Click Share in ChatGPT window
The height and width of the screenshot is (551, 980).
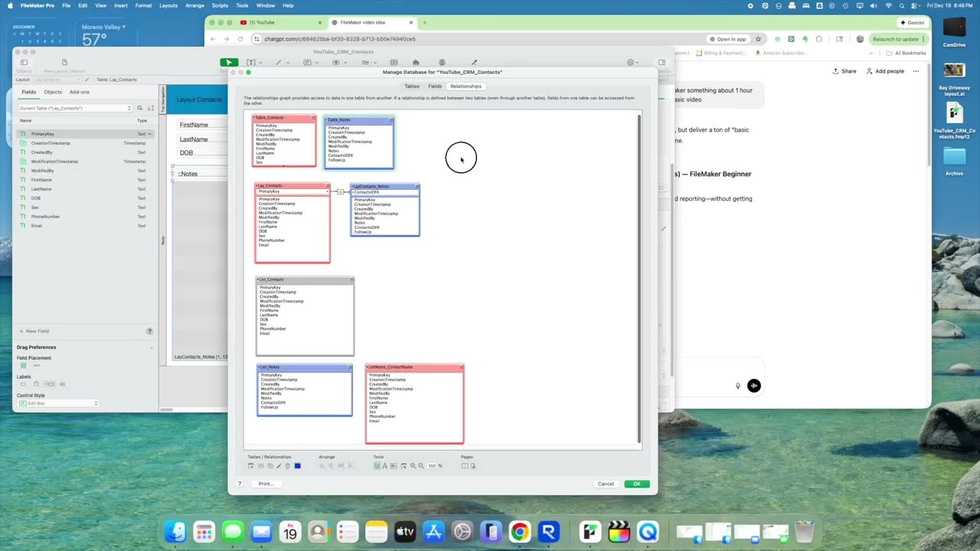coord(844,71)
